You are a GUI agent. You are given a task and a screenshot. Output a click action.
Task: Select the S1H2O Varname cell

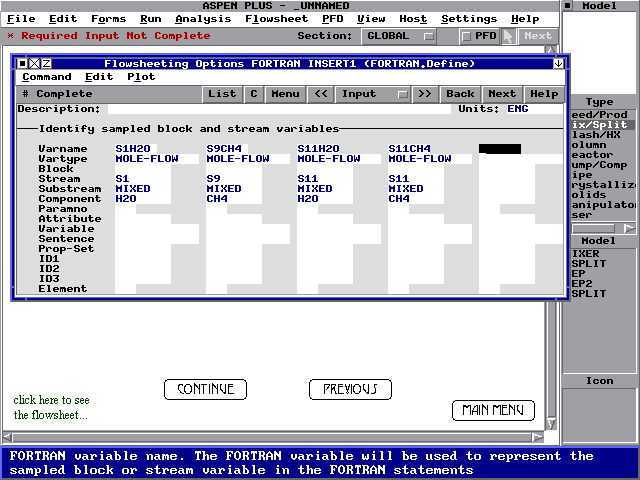tap(136, 149)
